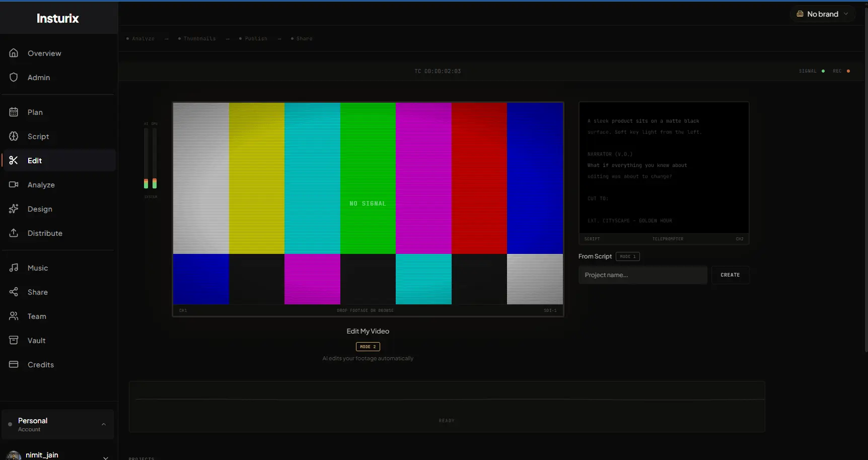Click the MODE 1 badge
This screenshot has height=460, width=868.
[627, 256]
